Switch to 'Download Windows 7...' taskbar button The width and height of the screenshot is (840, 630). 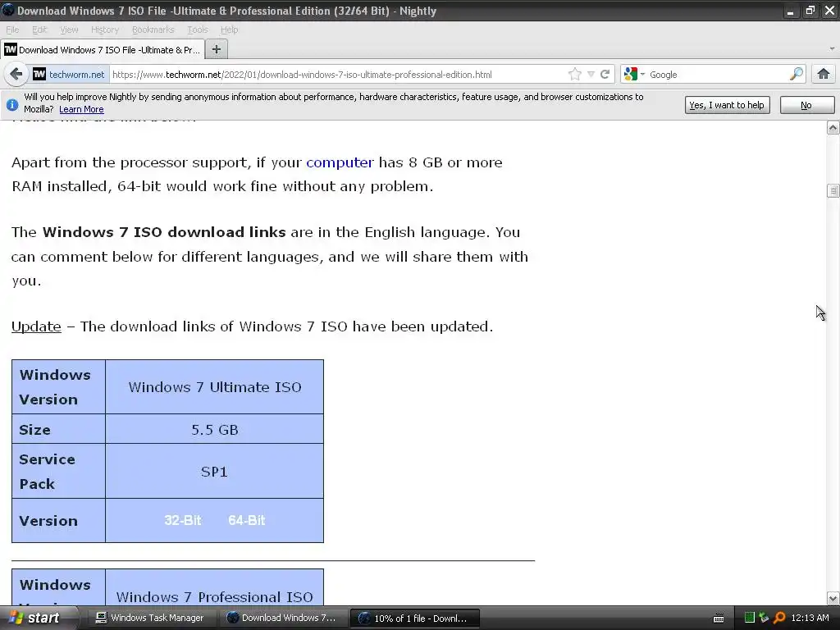click(282, 618)
